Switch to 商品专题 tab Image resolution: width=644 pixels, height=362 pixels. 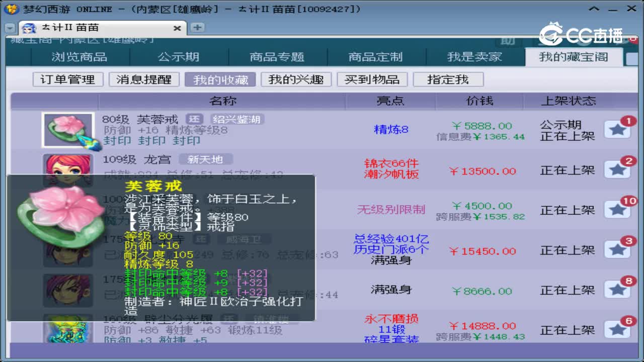pos(277,57)
